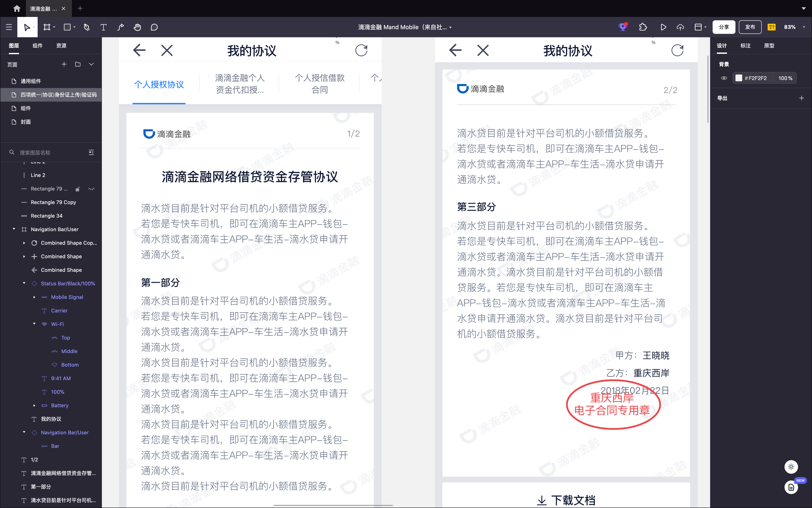812x508 pixels.
Task: Toggle visibility of Rectangle 79 layer
Action: [91, 189]
